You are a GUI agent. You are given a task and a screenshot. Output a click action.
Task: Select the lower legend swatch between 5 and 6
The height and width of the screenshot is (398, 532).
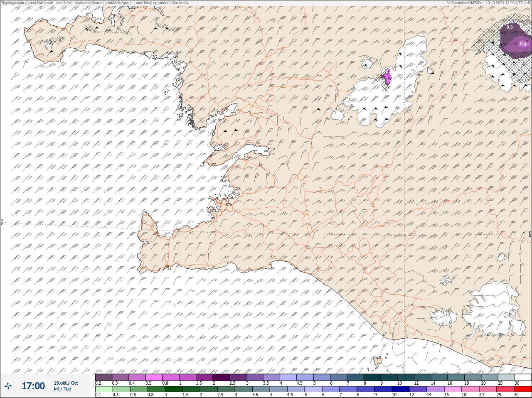coord(314,389)
